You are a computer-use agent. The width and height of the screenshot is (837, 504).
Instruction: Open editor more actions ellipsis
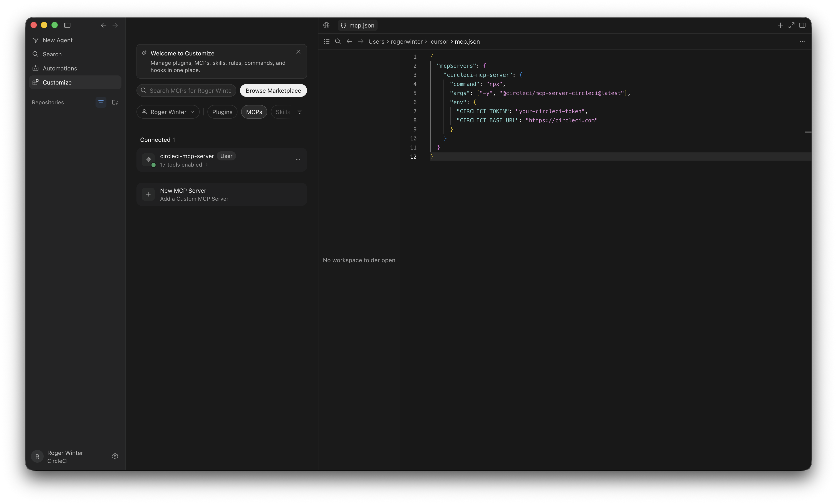click(802, 41)
